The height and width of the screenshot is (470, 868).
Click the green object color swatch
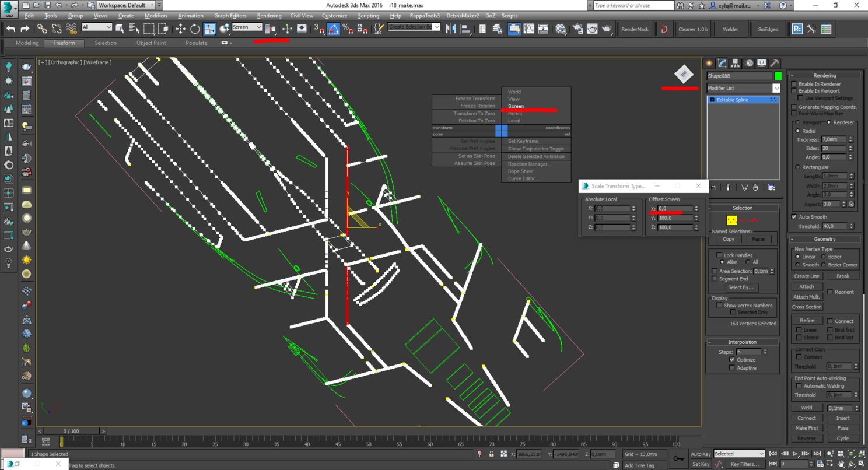[778, 76]
